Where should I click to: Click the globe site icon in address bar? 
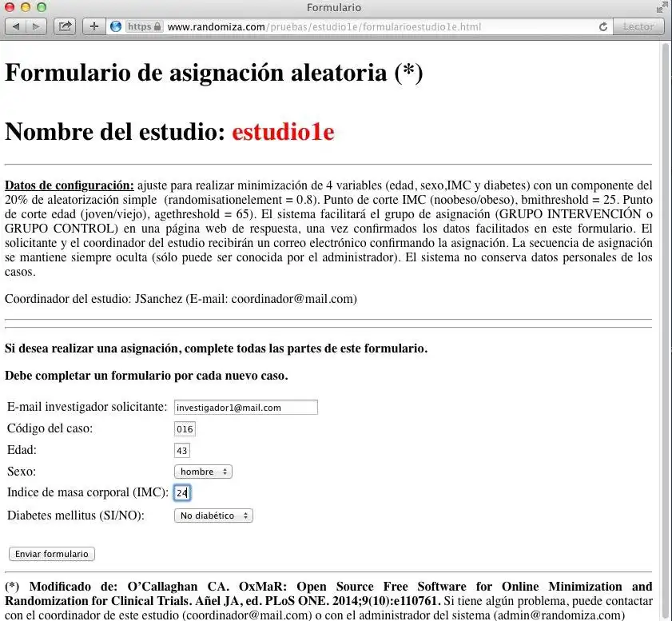tap(116, 26)
